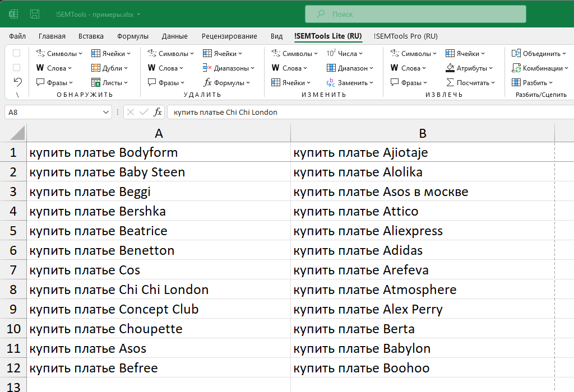The height and width of the screenshot is (392, 574).
Task: Click cell 'купить платье Chi Chi London'
Action: coord(159,290)
